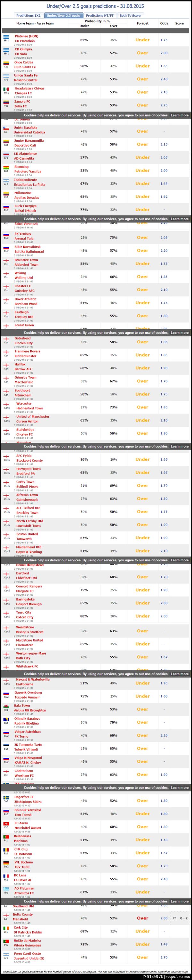
Task: Click the Sweden flag beside Degerfors IF
Action: tap(6, 798)
